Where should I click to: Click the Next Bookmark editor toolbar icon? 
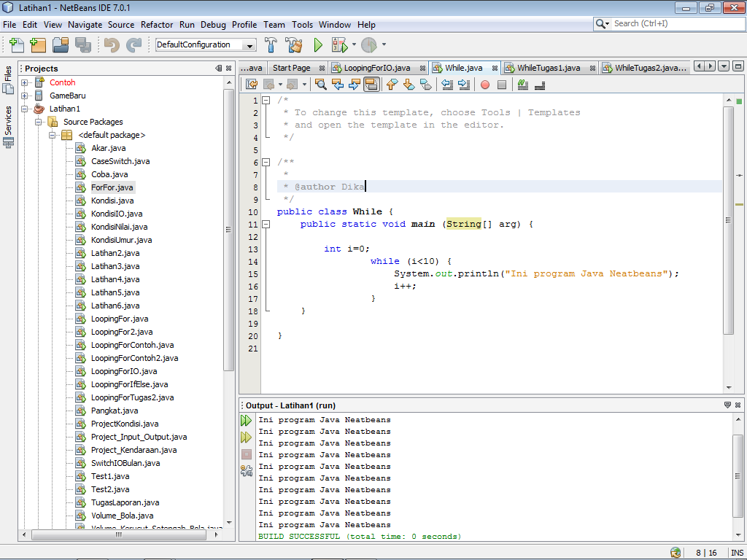point(407,85)
